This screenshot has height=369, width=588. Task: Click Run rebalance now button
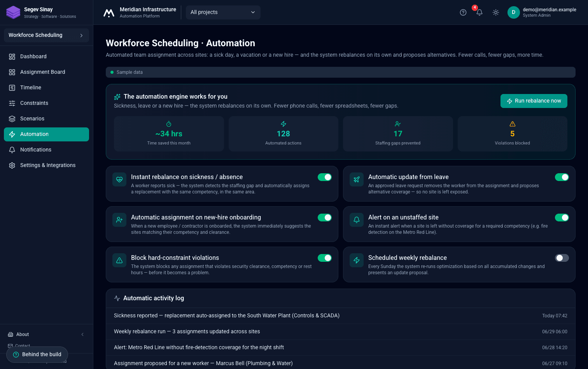(x=534, y=101)
